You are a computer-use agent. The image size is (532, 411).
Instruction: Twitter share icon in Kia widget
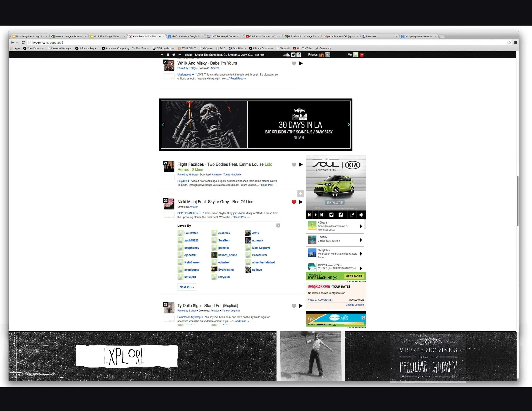[x=331, y=215]
